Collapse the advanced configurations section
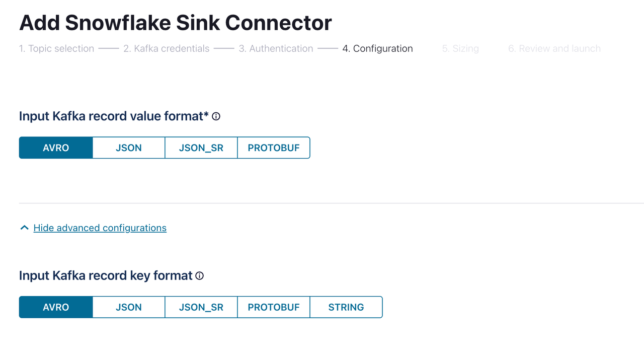644x354 pixels. click(x=99, y=228)
